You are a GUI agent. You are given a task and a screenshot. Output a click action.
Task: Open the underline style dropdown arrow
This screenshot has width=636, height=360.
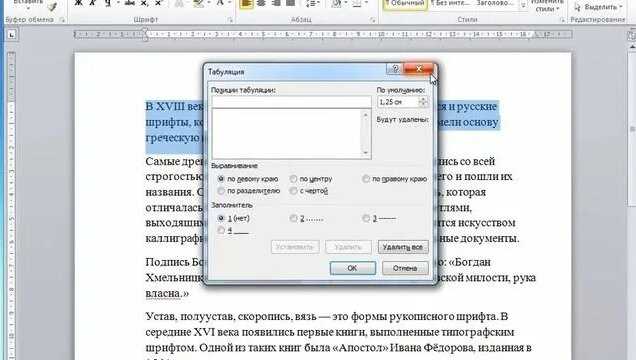[x=117, y=3]
